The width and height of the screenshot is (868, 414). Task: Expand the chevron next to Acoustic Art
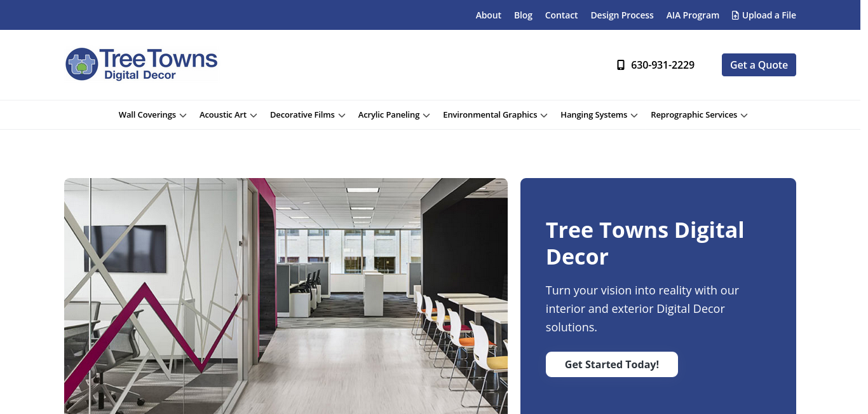(x=254, y=116)
